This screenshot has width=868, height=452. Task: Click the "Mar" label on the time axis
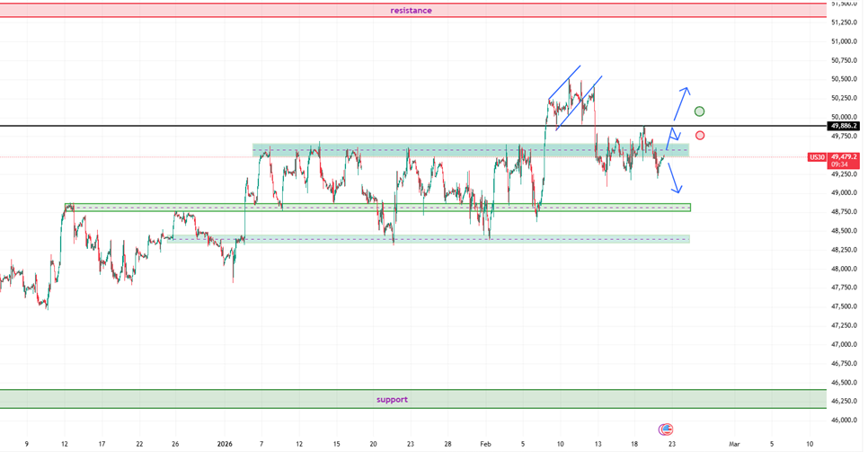(x=734, y=444)
